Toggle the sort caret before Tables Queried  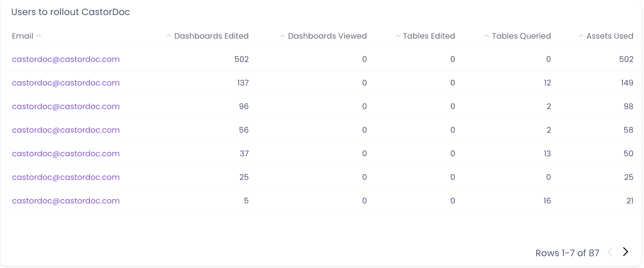(487, 36)
